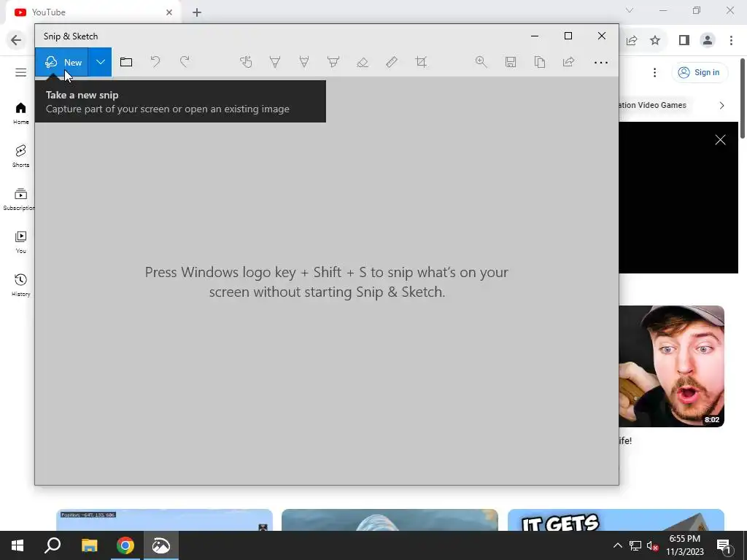
Task: Open See more ellipsis menu in Snip & Sketch
Action: (601, 63)
